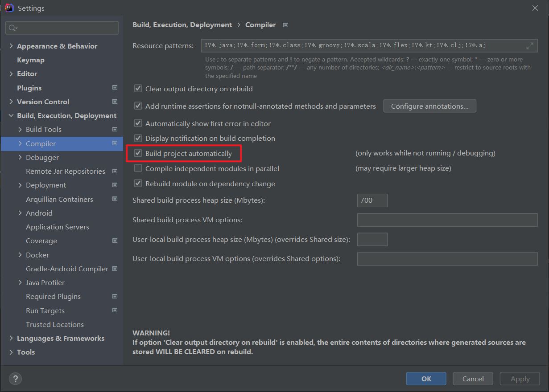Expand the Android node

(20, 213)
